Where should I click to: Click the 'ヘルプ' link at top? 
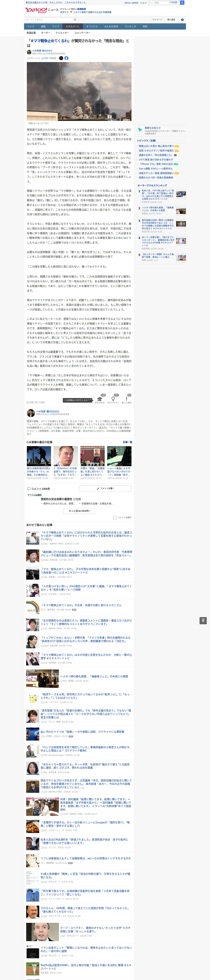click(x=143, y=3)
